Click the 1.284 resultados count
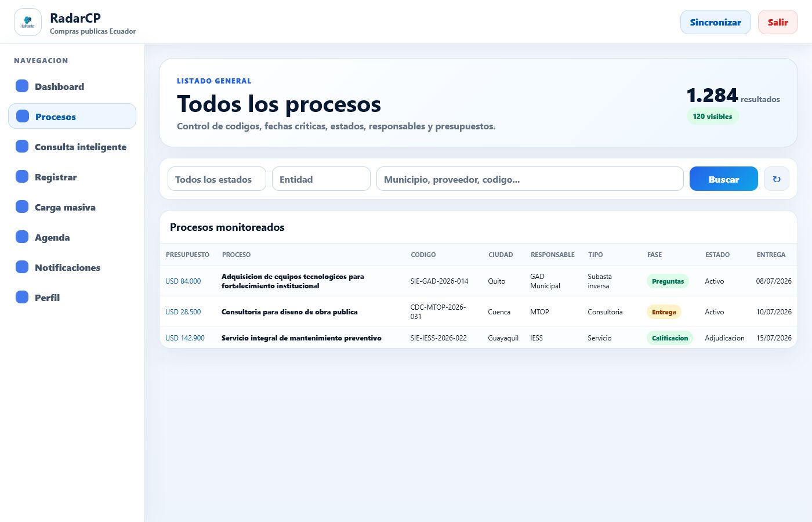Screen dimensions: 812x522 point(733,96)
